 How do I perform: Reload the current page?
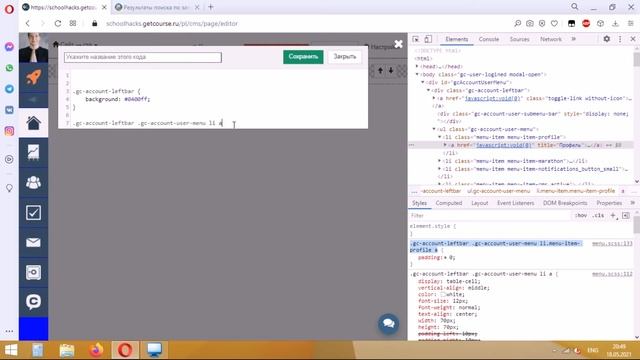[58, 24]
